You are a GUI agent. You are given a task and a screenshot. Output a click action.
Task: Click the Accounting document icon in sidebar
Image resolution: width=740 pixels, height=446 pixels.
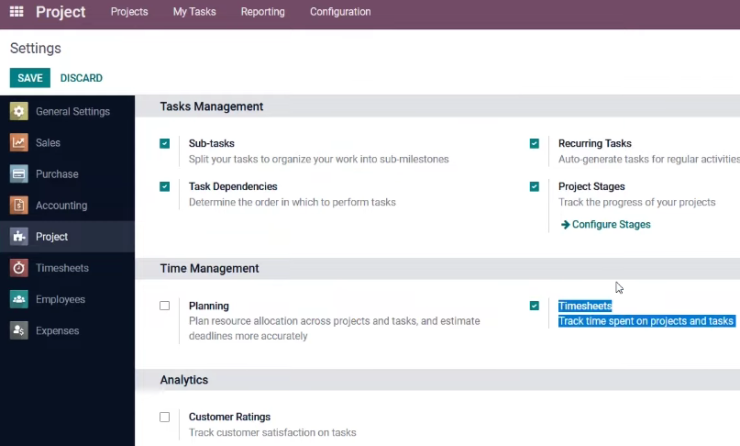click(19, 205)
